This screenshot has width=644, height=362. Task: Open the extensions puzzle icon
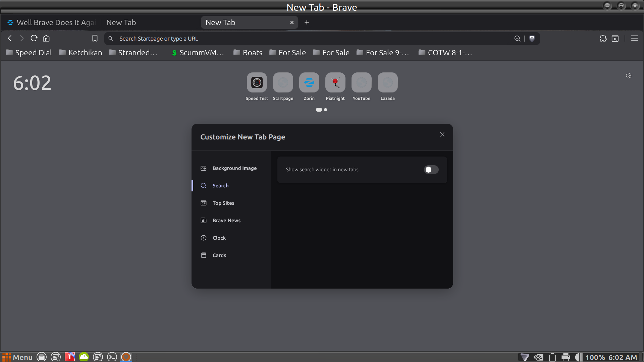603,39
